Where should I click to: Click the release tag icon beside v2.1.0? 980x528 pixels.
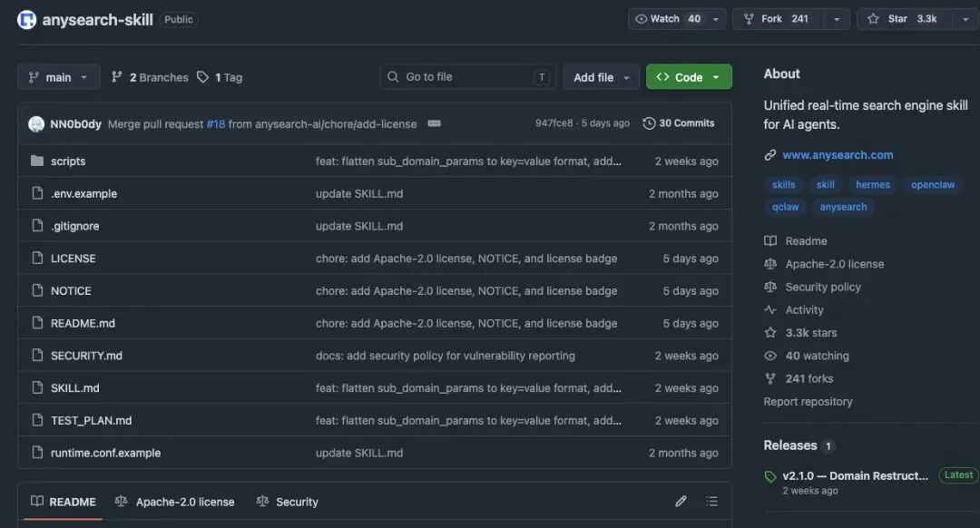pos(770,477)
